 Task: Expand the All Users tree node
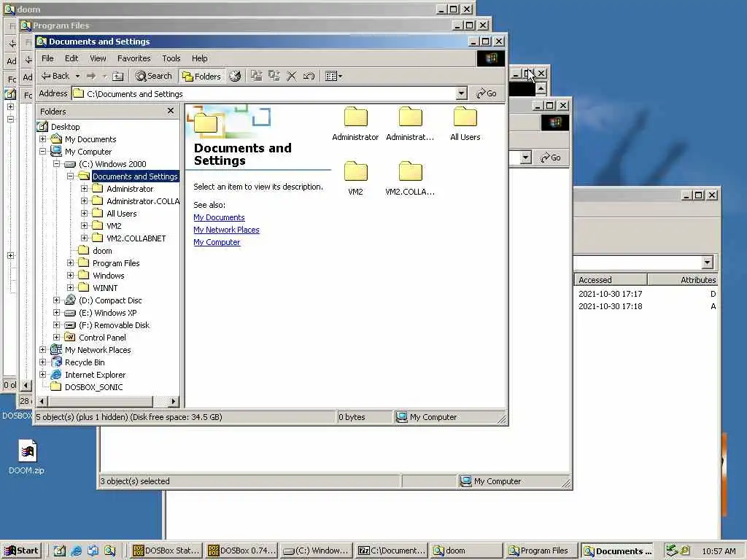[x=85, y=214]
